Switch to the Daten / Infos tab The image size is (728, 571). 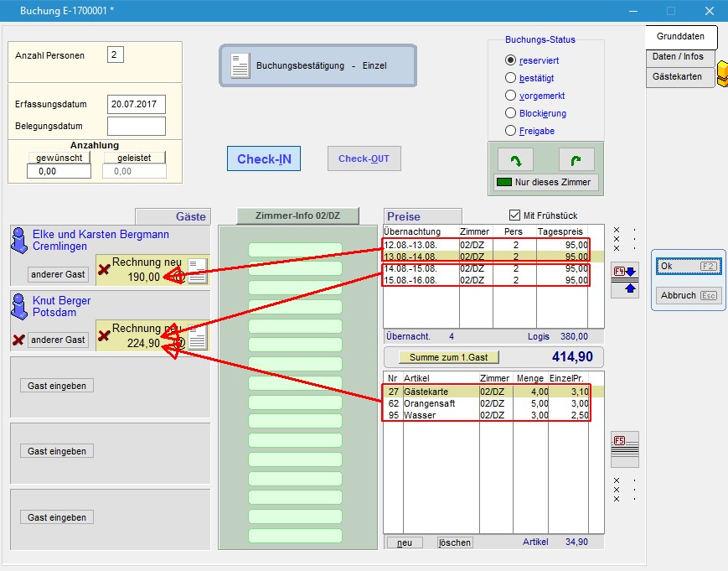tap(679, 57)
